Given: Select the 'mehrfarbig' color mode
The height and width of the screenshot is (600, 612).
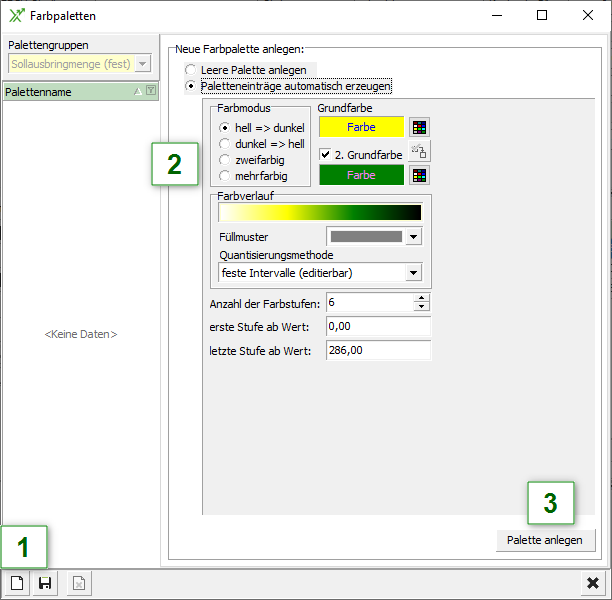Looking at the screenshot, I should click(x=225, y=176).
